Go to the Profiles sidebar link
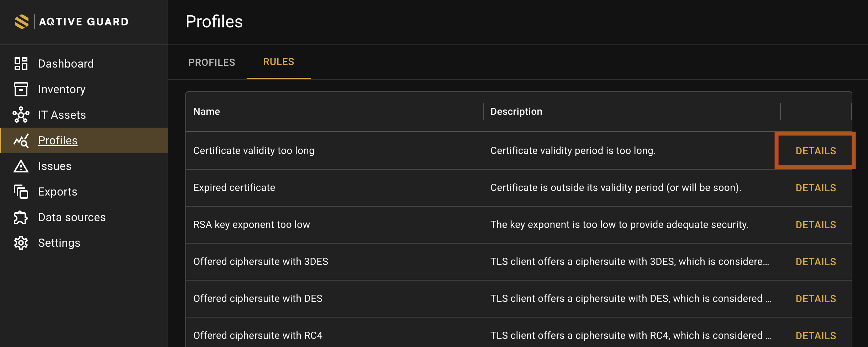Image resolution: width=868 pixels, height=347 pixels. coord(58,140)
